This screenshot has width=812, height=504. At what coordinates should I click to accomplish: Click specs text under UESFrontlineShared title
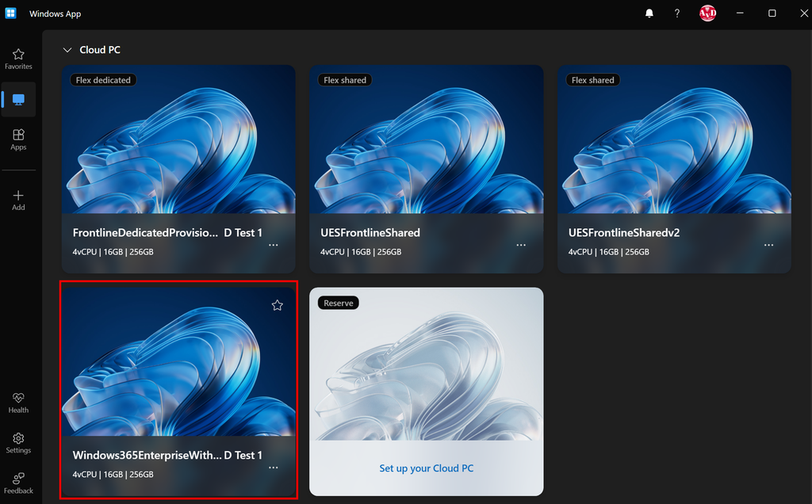361,252
